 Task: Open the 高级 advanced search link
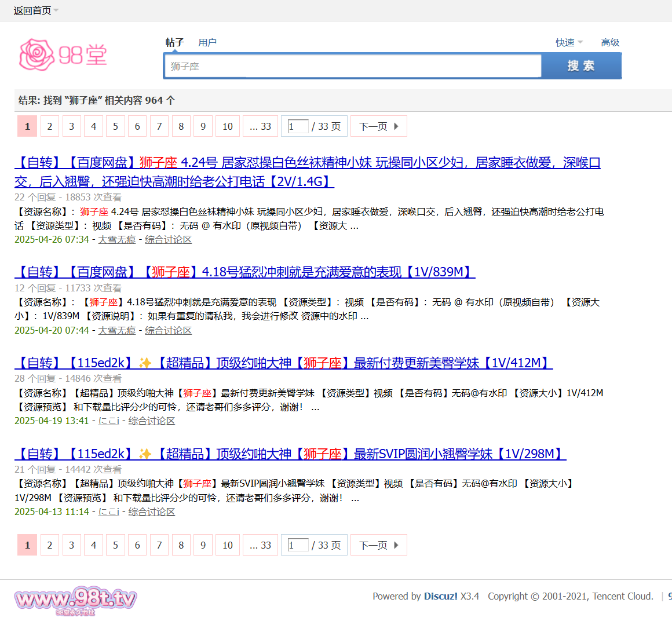pyautogui.click(x=610, y=42)
